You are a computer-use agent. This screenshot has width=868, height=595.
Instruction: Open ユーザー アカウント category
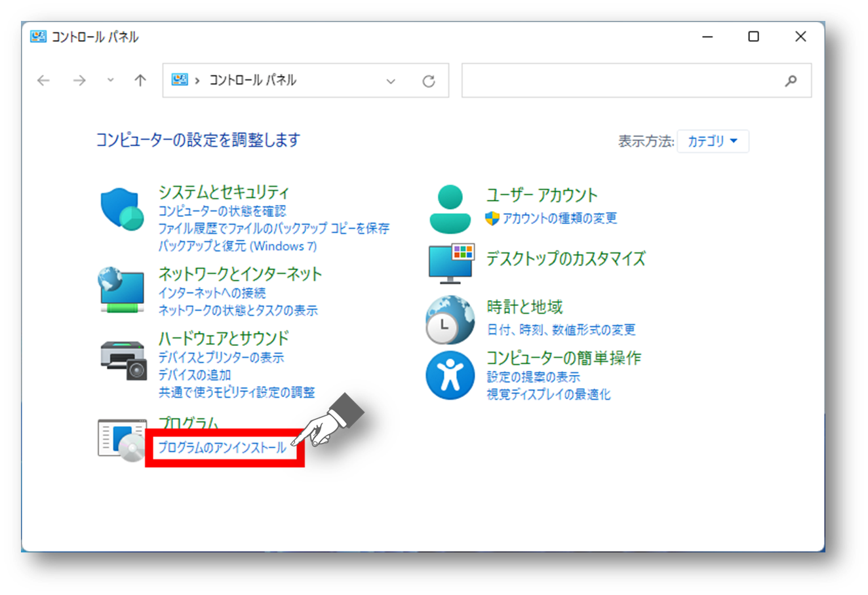(x=542, y=195)
